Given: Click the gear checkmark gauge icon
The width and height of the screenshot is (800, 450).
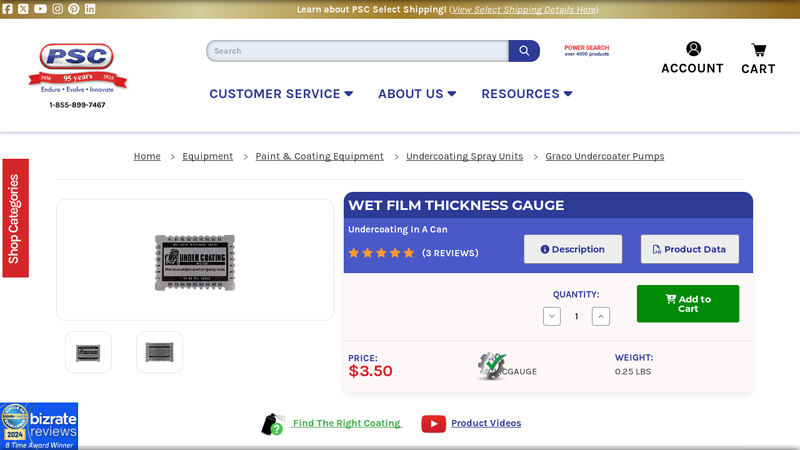Looking at the screenshot, I should 492,366.
